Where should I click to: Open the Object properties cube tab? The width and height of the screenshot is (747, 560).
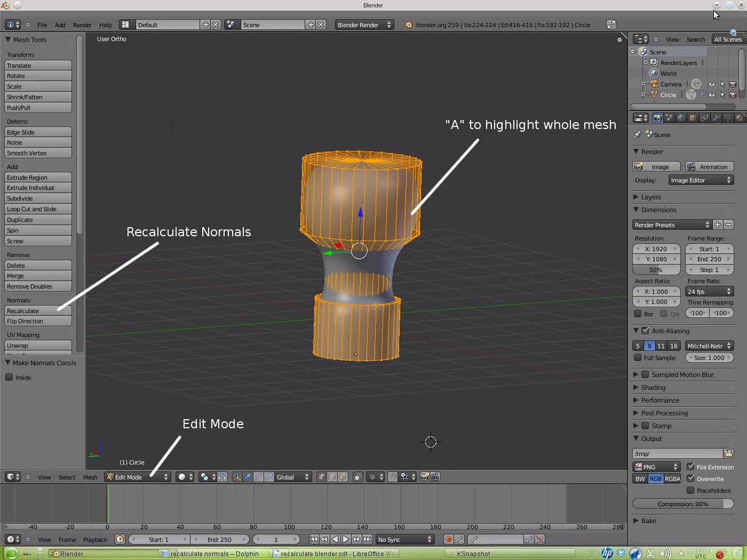click(693, 118)
